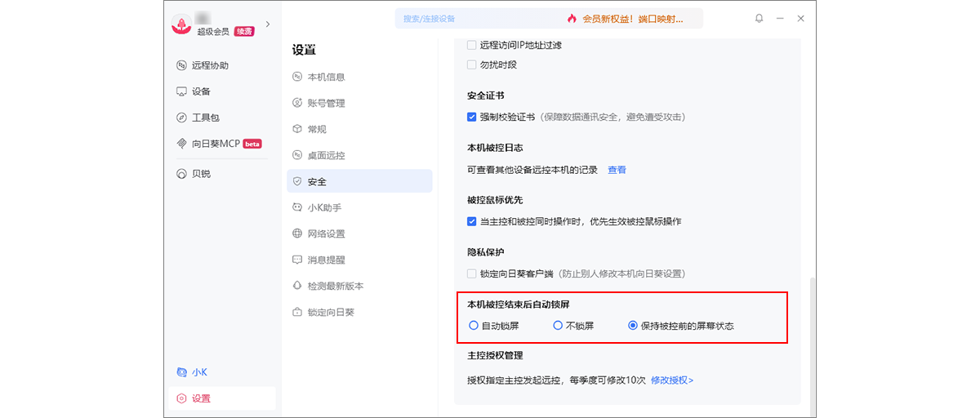The height and width of the screenshot is (418, 980).
Task: Click the 账号管理 user icon
Action: click(297, 103)
